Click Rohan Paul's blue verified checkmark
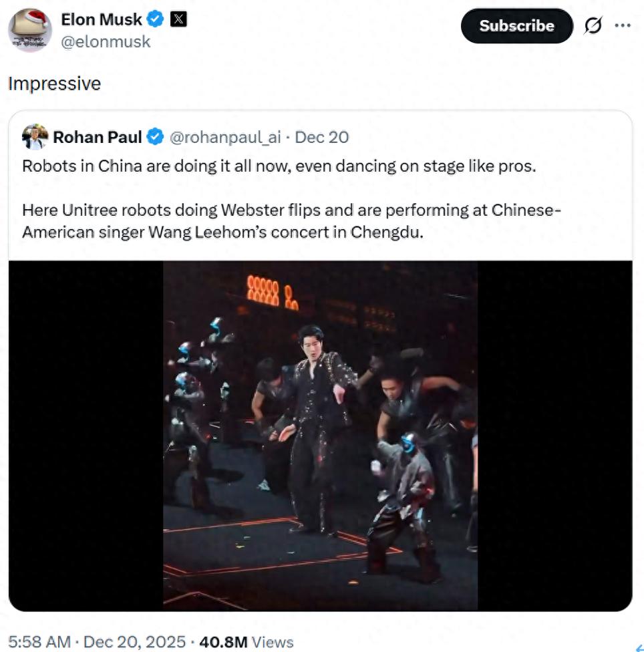 click(x=155, y=138)
